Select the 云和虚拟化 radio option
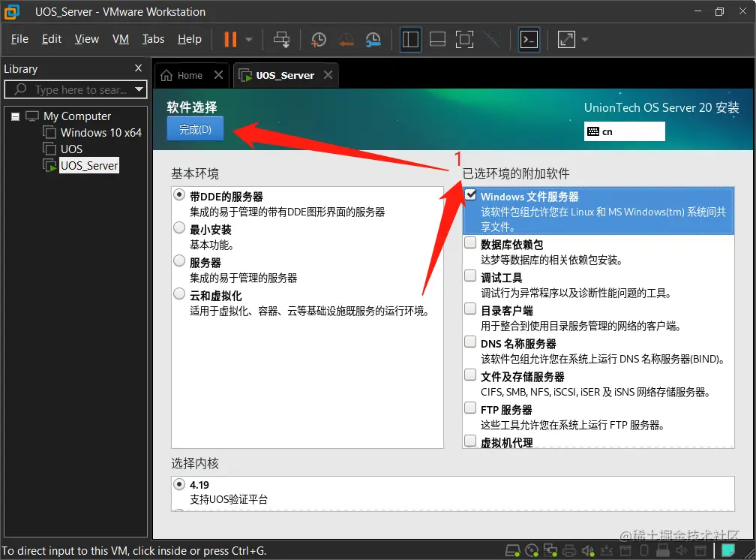 coord(179,294)
